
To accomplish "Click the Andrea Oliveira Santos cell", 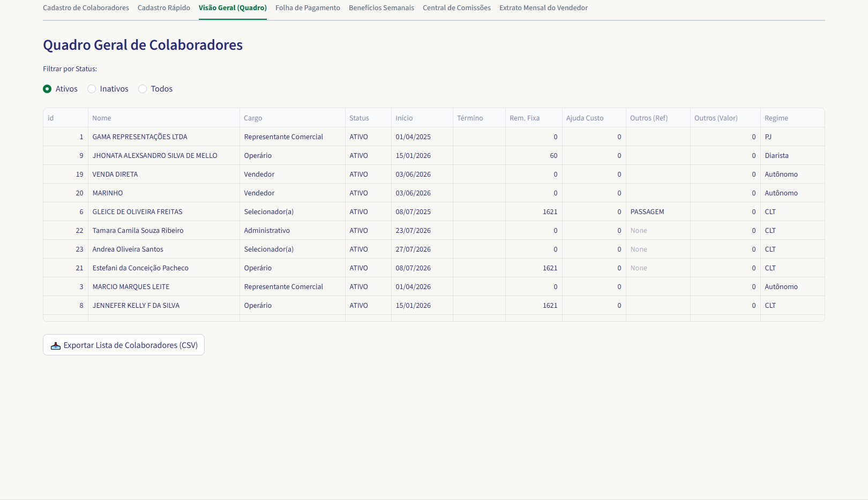I will 164,249.
